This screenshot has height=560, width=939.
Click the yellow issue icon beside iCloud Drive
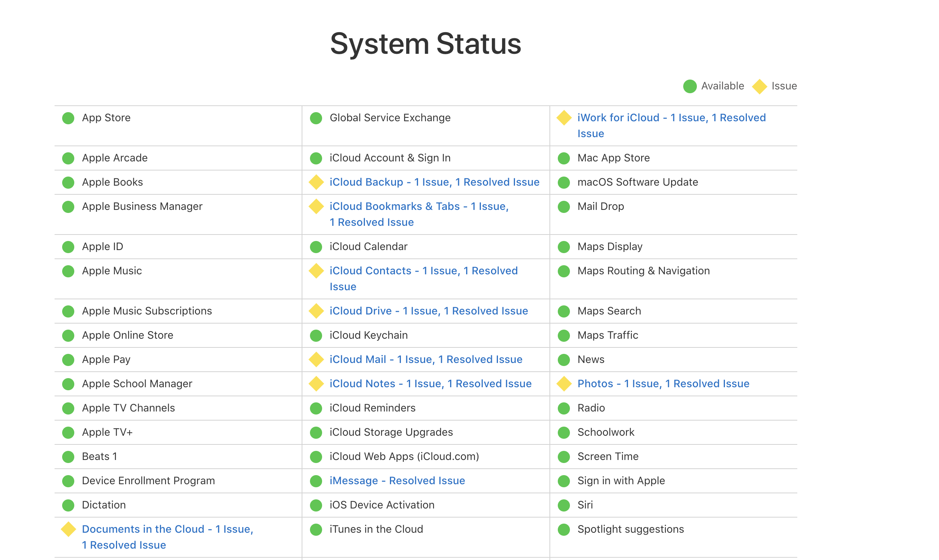click(x=316, y=311)
